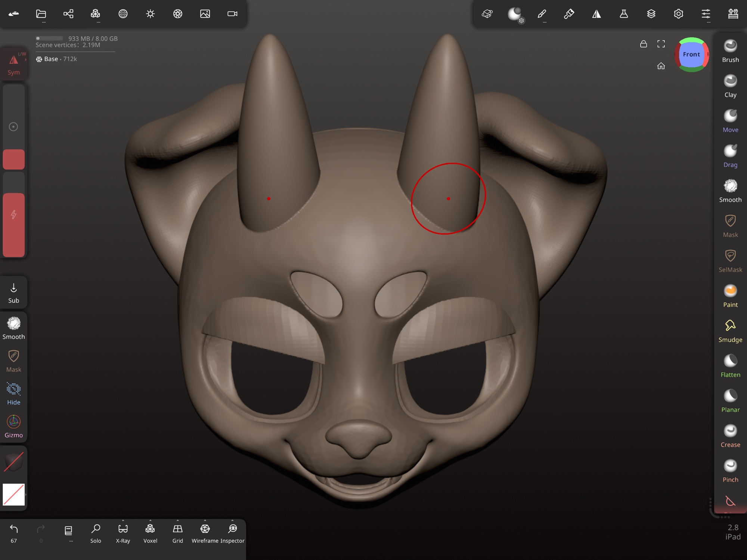Toggle Symmetry on the left bar
This screenshot has width=747, height=560.
tap(14, 64)
